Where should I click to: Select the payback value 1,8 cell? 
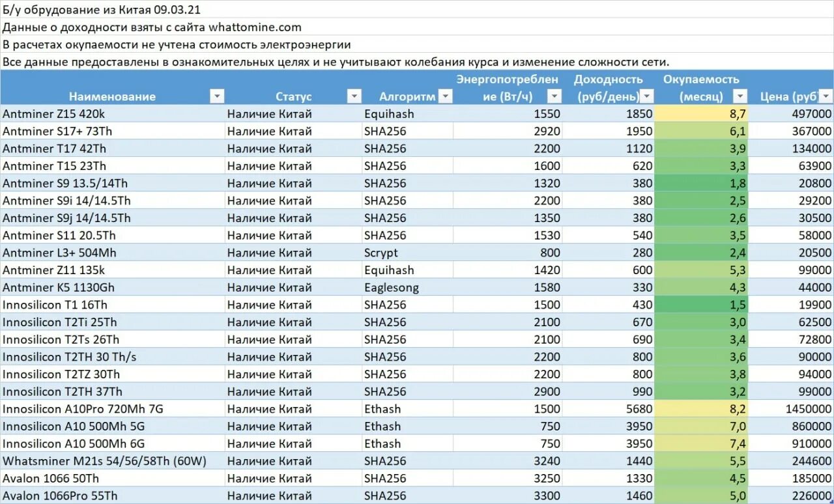pos(701,183)
